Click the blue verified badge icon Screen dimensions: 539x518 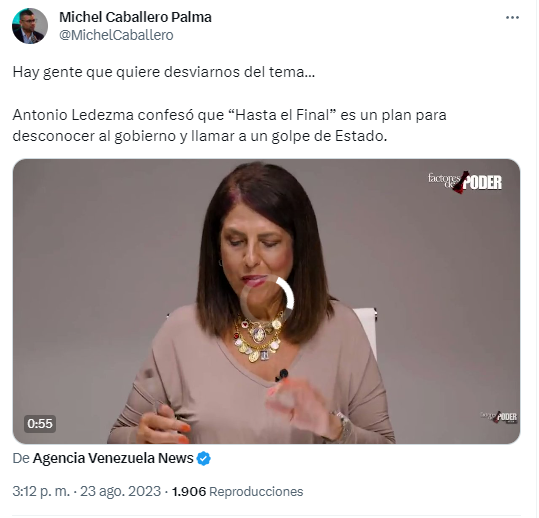click(x=204, y=459)
